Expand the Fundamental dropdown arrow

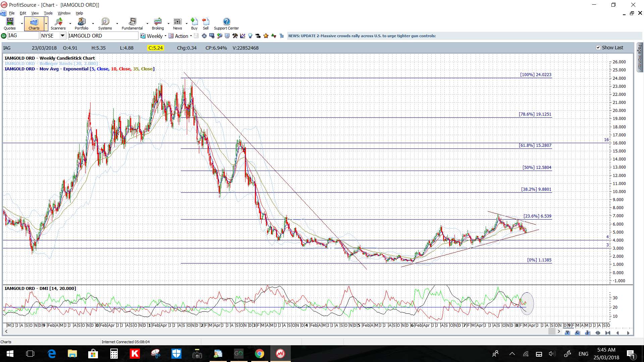coord(147,24)
